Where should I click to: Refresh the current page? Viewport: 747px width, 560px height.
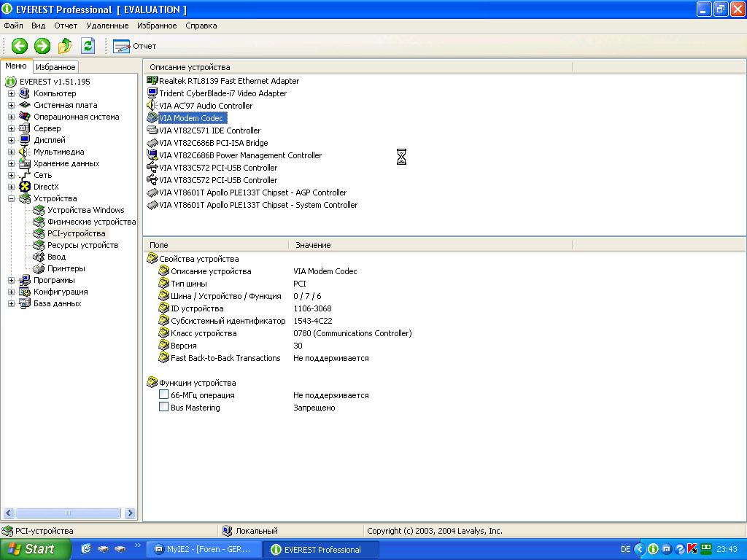coord(88,46)
